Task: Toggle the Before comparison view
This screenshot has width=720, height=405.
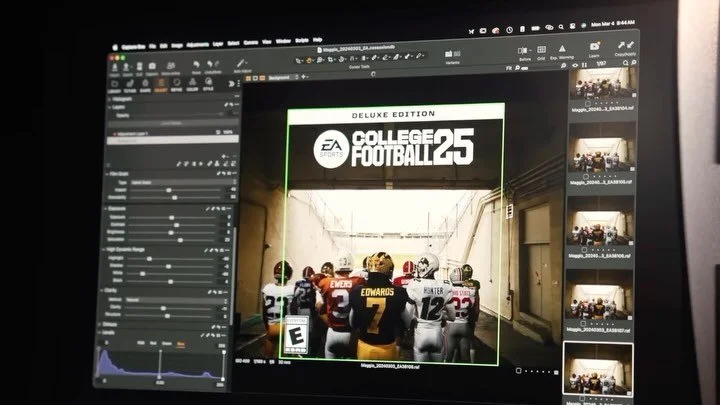Action: pos(524,52)
